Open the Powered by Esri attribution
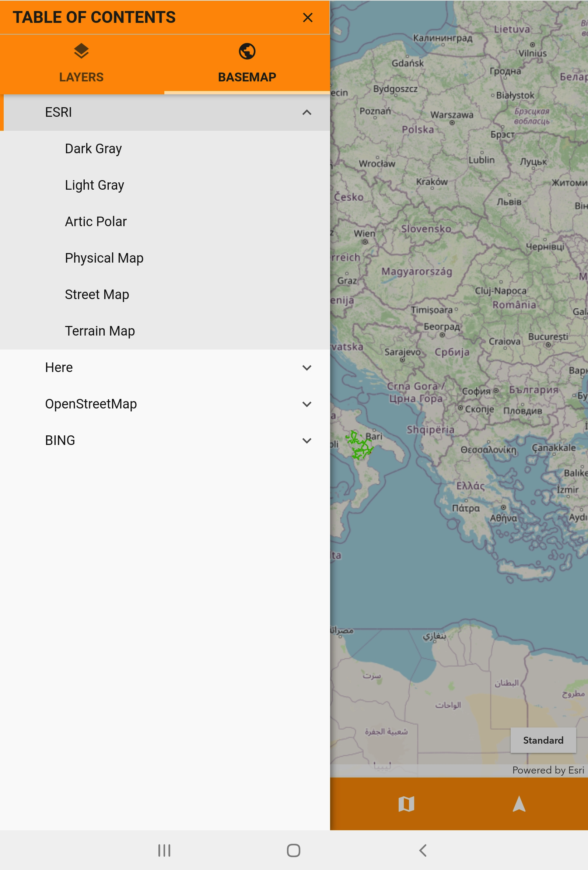 click(548, 770)
